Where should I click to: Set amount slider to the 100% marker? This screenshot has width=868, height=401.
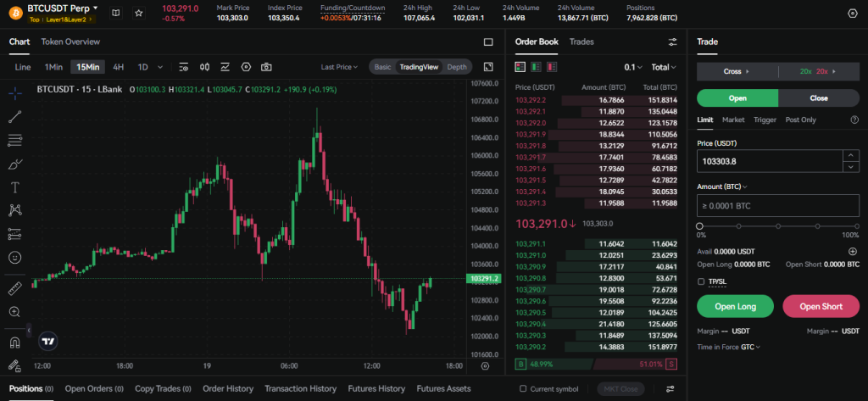pyautogui.click(x=857, y=226)
